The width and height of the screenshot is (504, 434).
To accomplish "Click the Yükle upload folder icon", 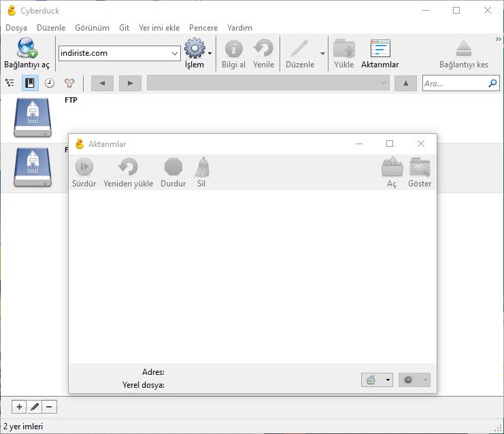I will (x=344, y=48).
